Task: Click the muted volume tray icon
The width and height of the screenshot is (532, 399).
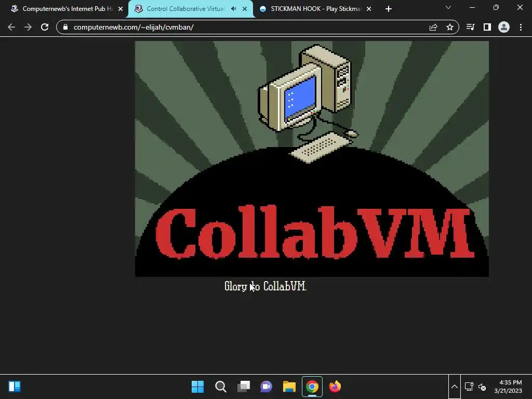Action: (482, 387)
